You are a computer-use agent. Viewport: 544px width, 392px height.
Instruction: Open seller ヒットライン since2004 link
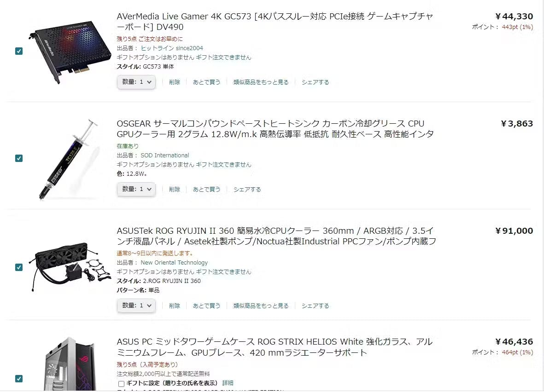click(172, 48)
